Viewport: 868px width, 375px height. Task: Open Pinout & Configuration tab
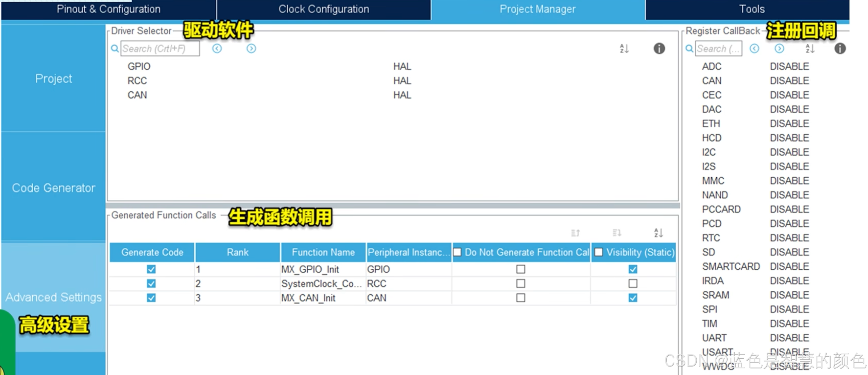(x=108, y=9)
